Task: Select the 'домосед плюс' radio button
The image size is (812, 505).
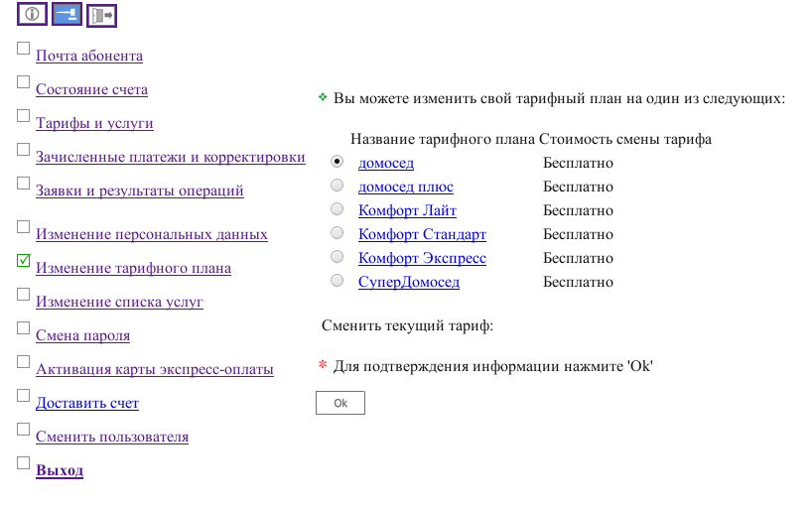Action: tap(338, 186)
